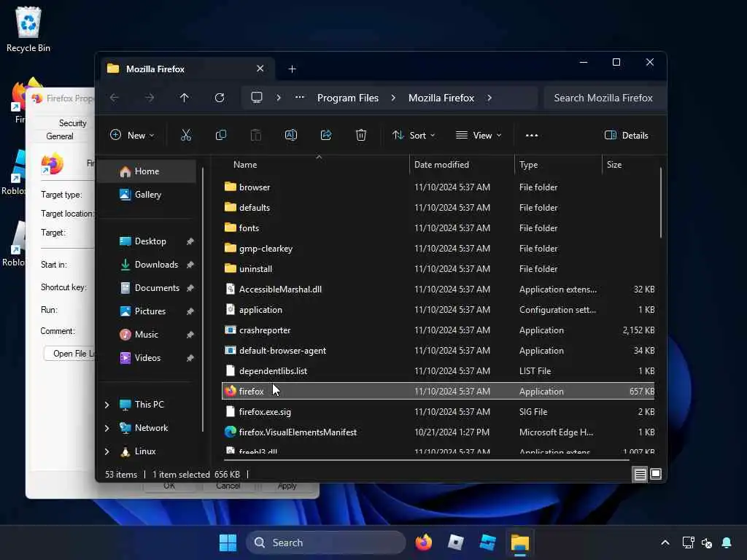Viewport: 747px width, 560px height.
Task: Click the address bar ellipsis for hidden path
Action: tap(300, 98)
